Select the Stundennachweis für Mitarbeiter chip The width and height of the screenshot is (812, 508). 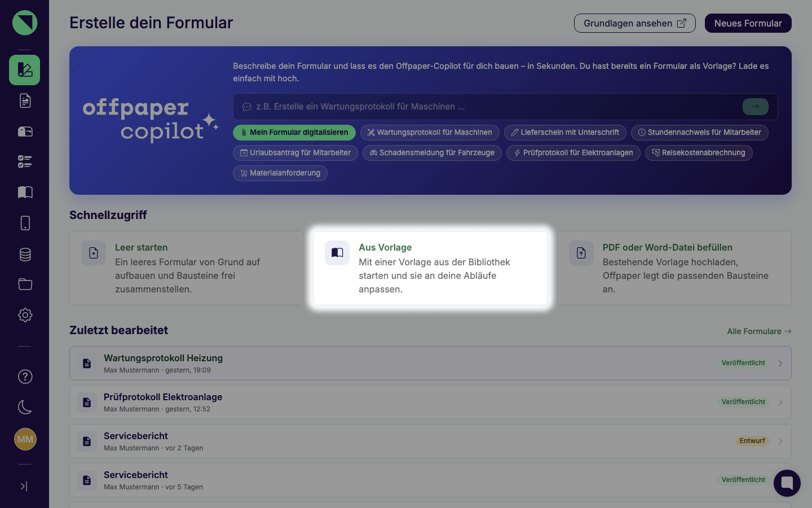click(700, 133)
